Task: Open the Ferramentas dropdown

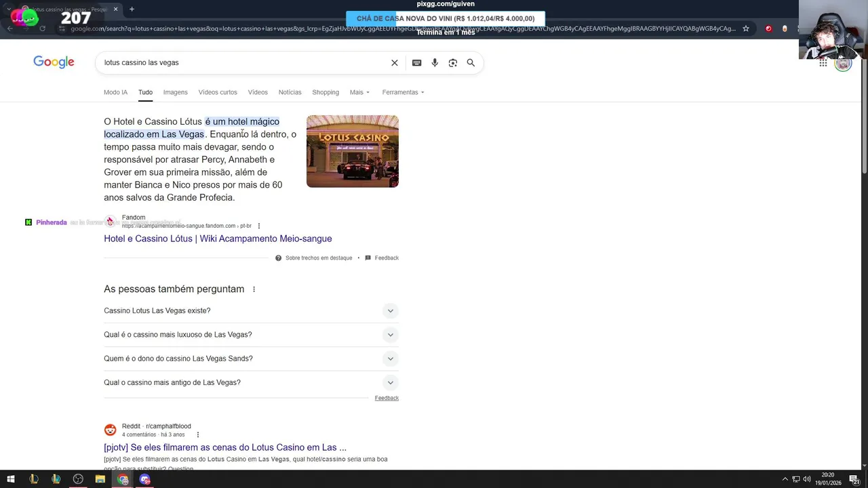Action: click(403, 92)
